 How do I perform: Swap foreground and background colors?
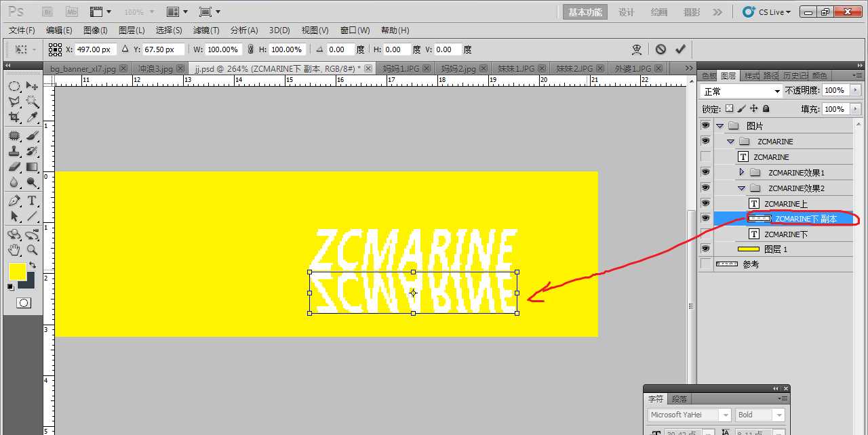32,265
